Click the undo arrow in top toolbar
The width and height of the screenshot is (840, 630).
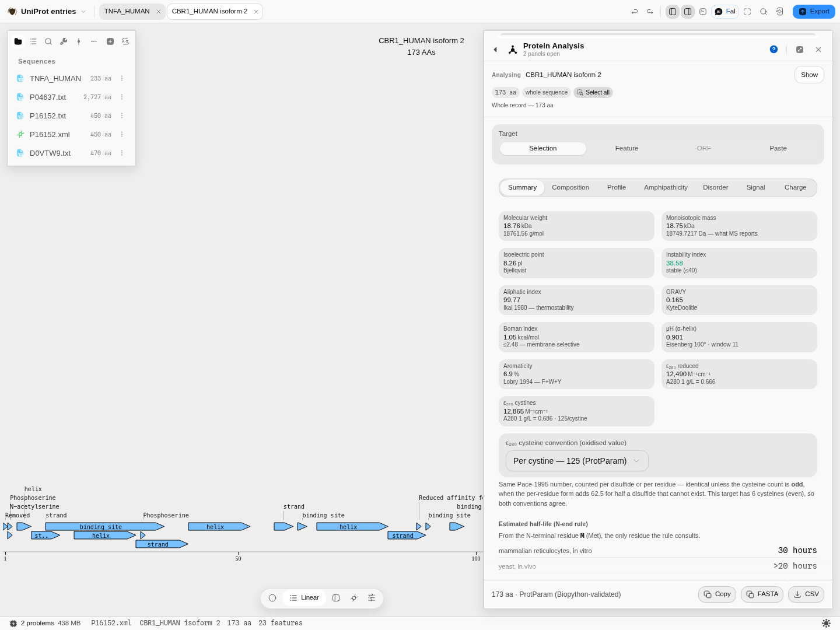635,12
